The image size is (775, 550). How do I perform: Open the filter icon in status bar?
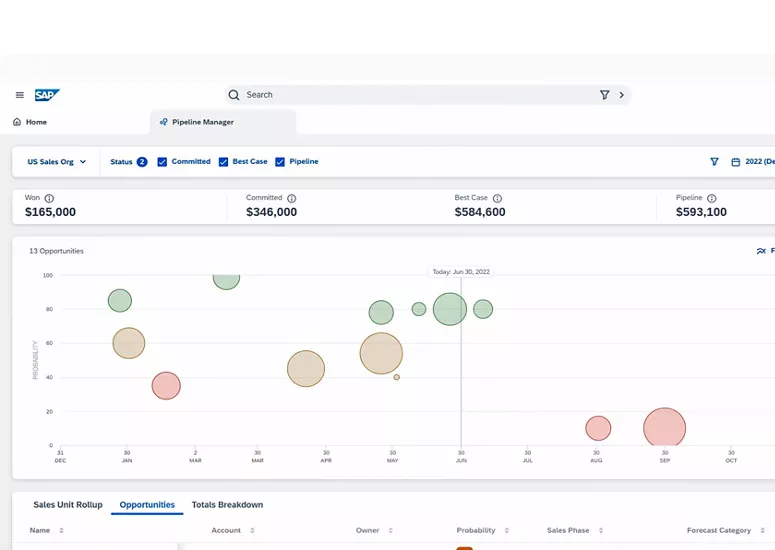pos(714,162)
